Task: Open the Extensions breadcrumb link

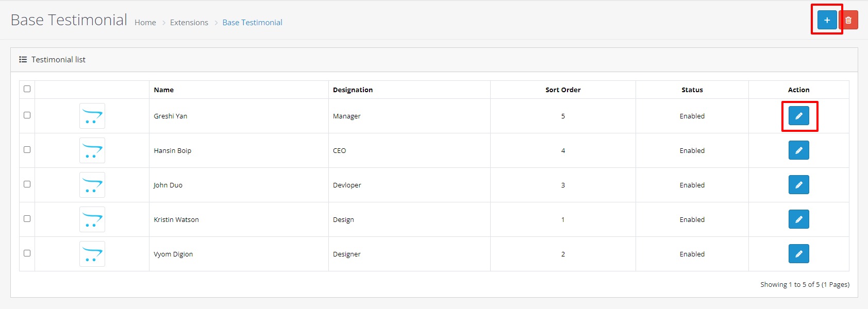Action: [189, 23]
